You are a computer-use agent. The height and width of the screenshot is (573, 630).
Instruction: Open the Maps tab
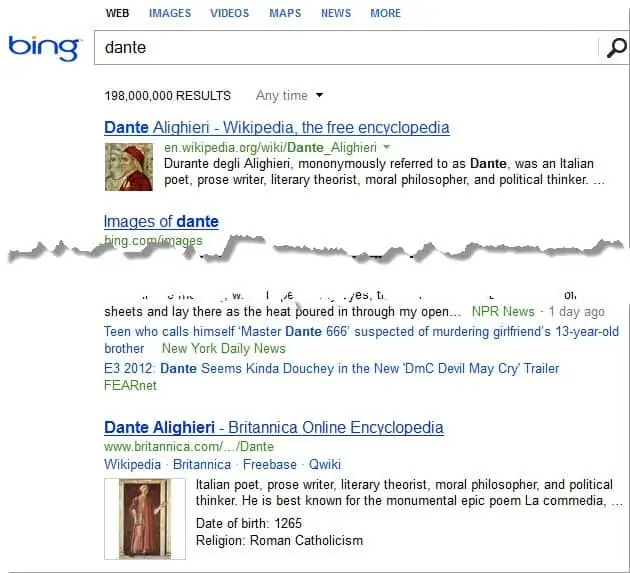tap(285, 13)
